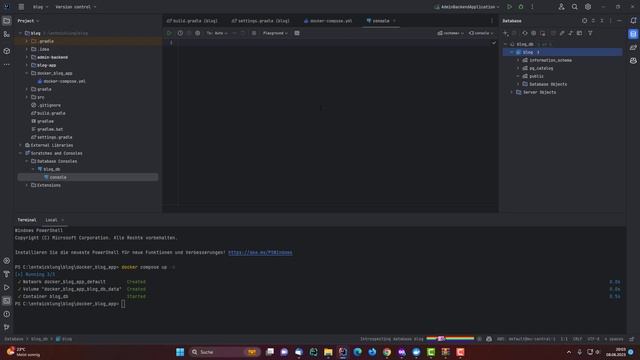
Task: Expand the pg_catalog schema node
Action: (518, 68)
